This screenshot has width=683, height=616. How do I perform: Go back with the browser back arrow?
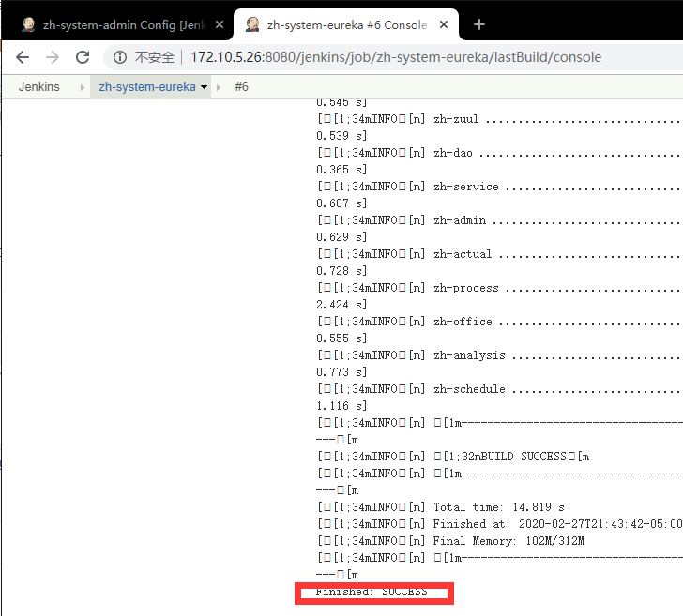[x=23, y=57]
